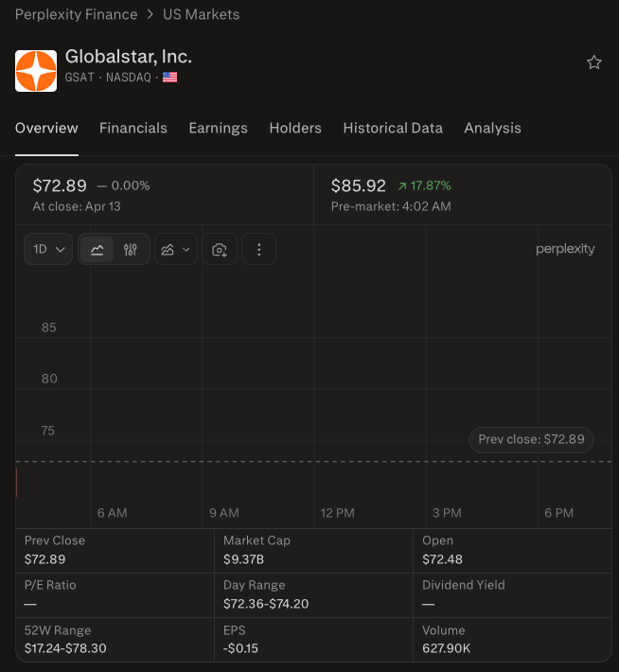Click the $72.89 closing price text
619x672 pixels.
click(60, 186)
